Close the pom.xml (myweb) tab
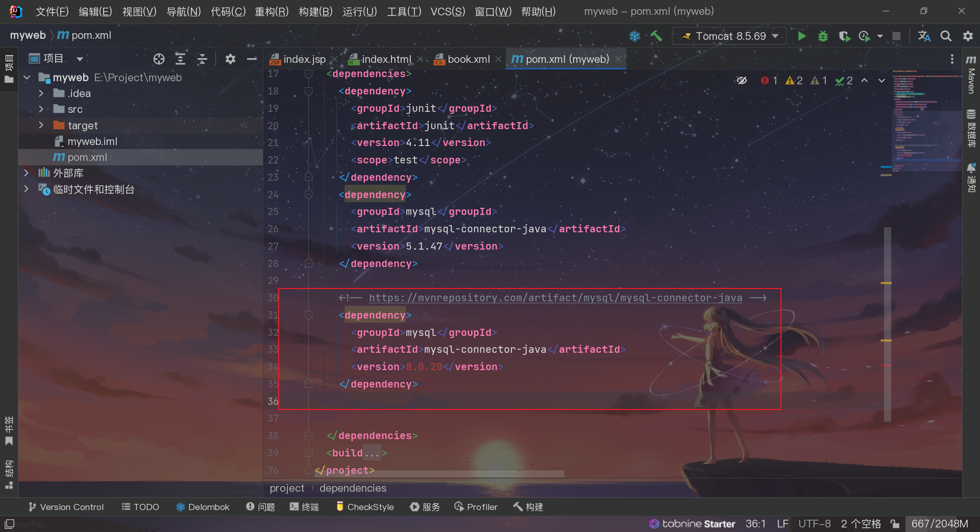Image resolution: width=980 pixels, height=532 pixels. [x=618, y=59]
